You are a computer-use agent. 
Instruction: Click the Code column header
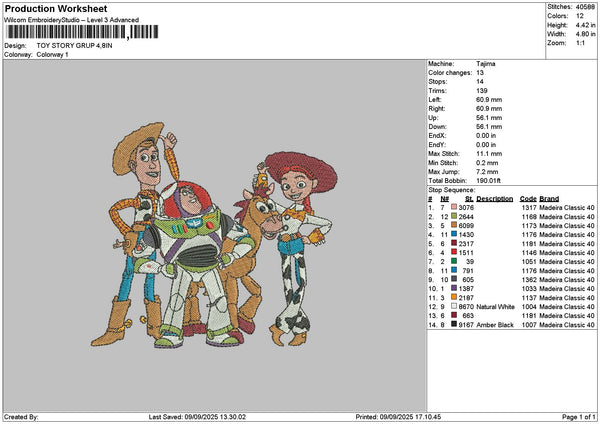528,198
